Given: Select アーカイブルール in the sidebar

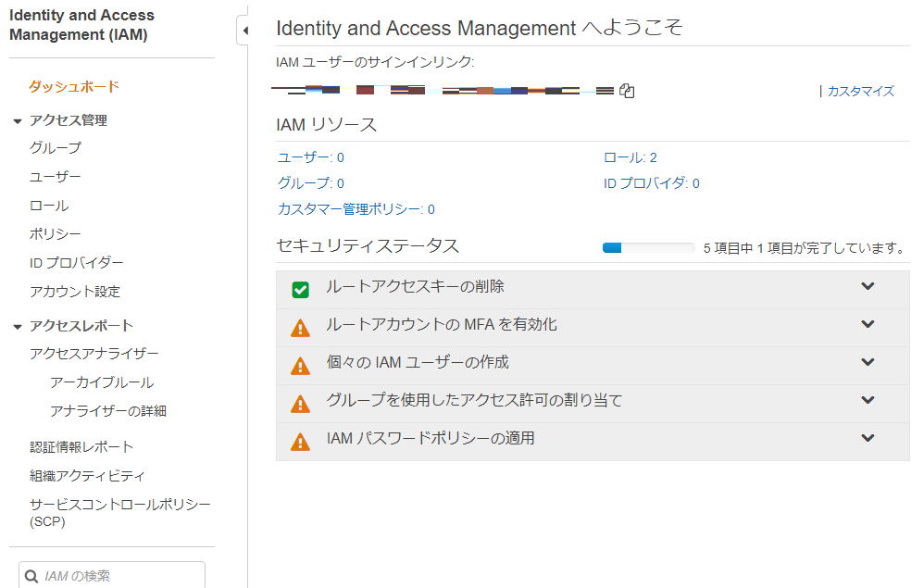Looking at the screenshot, I should coord(102,382).
